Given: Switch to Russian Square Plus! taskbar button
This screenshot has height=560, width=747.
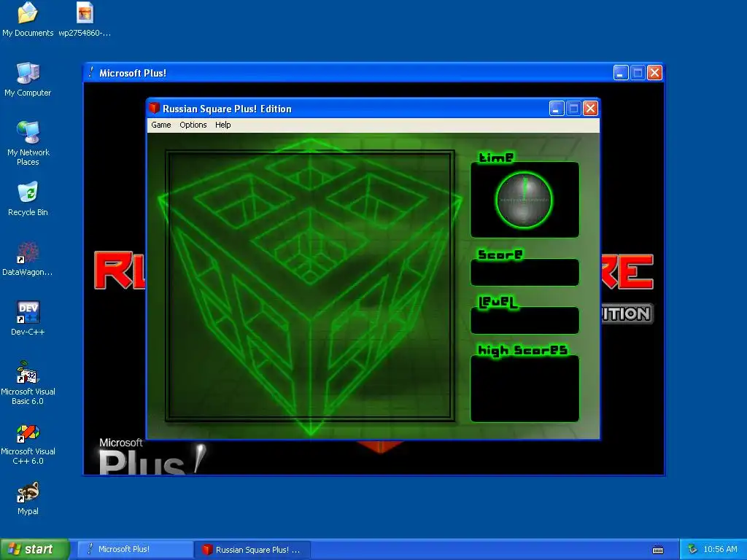Looking at the screenshot, I should pos(252,550).
